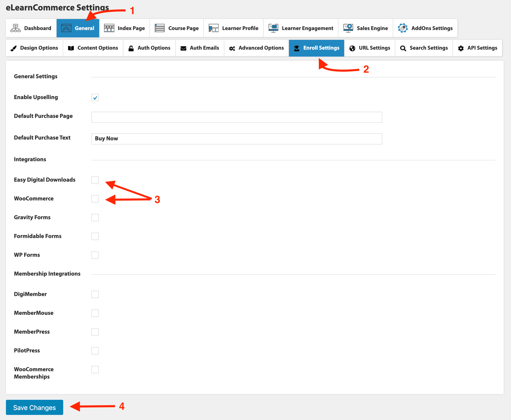Tick the MemberPress checkbox
Image resolution: width=511 pixels, height=420 pixels.
tap(95, 332)
